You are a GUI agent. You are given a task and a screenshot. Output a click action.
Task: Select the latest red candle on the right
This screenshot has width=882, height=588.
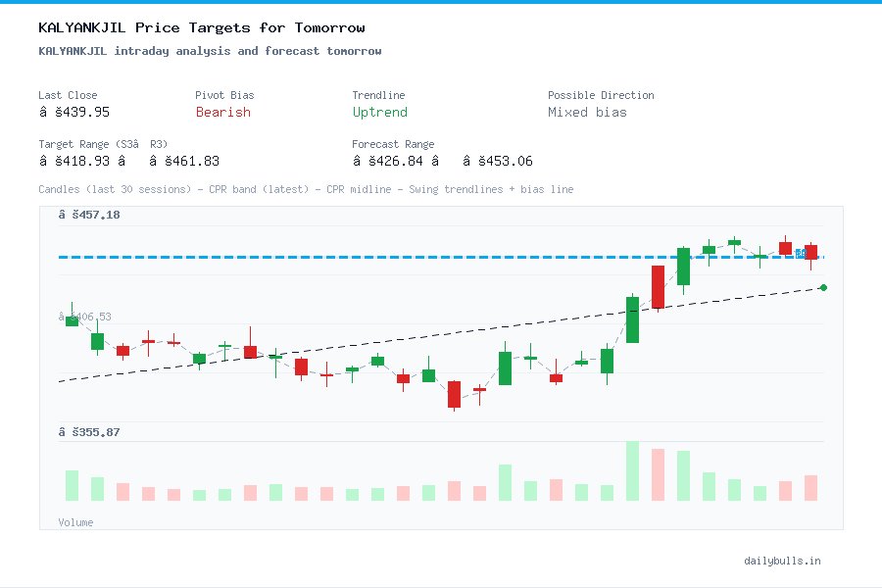click(811, 253)
